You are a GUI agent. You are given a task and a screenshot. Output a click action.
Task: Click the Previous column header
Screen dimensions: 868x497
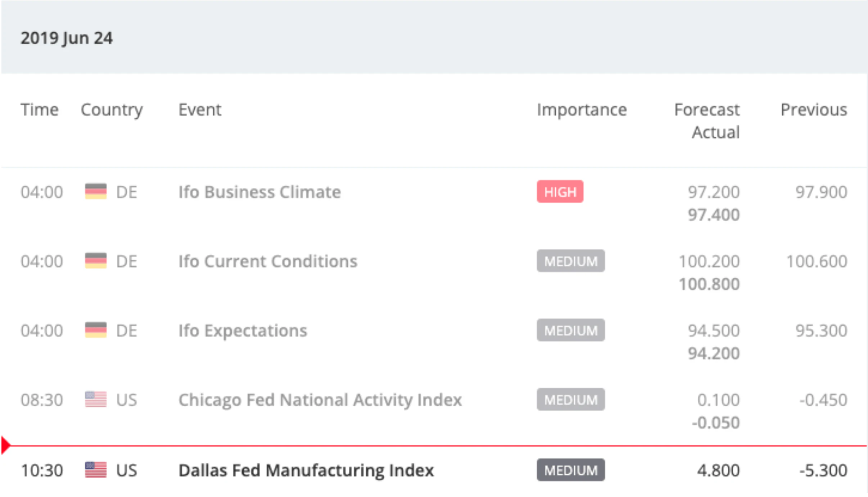click(813, 110)
